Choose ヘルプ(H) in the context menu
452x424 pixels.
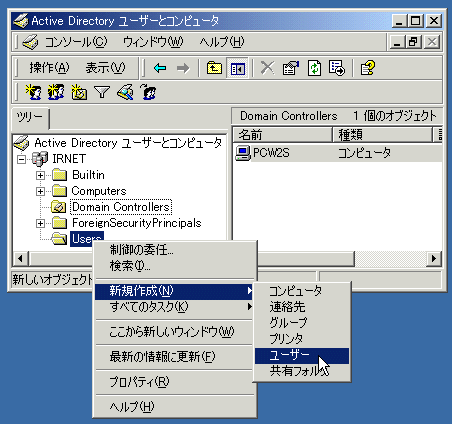(x=175, y=407)
